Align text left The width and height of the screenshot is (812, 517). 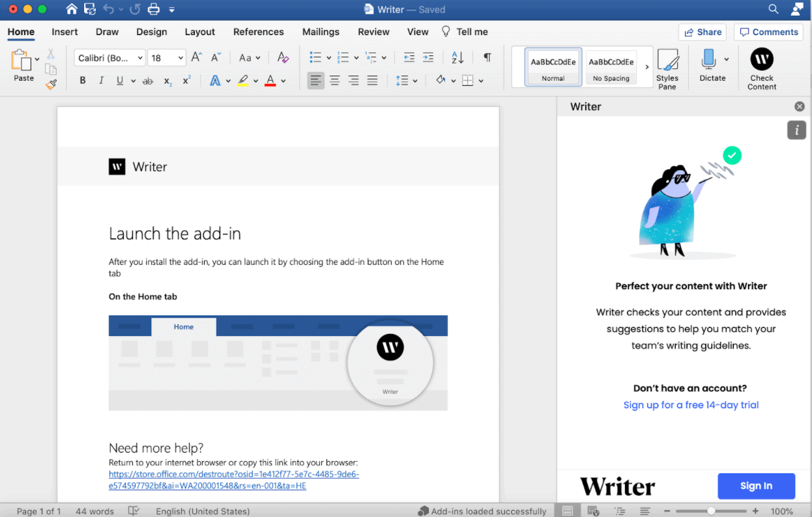pos(315,81)
